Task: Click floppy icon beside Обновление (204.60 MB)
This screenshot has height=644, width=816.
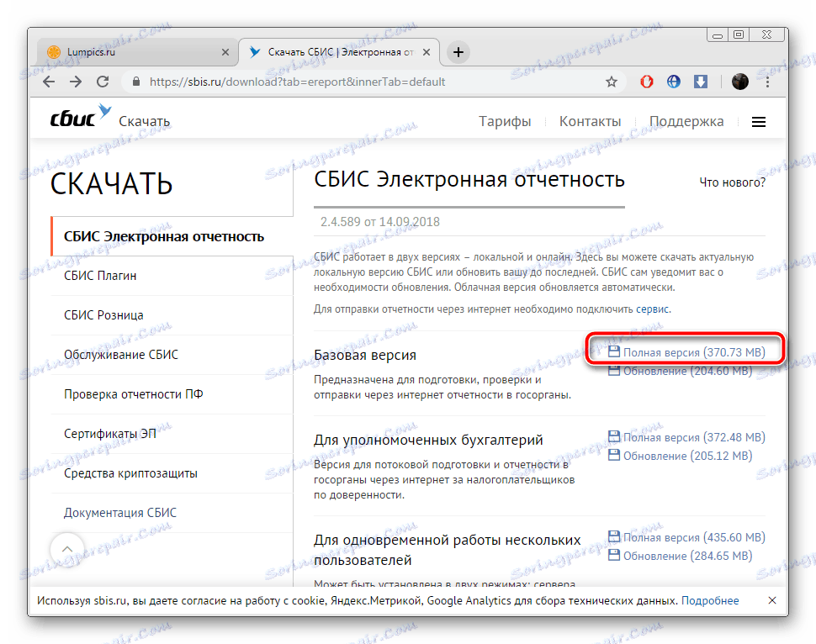Action: pos(614,371)
